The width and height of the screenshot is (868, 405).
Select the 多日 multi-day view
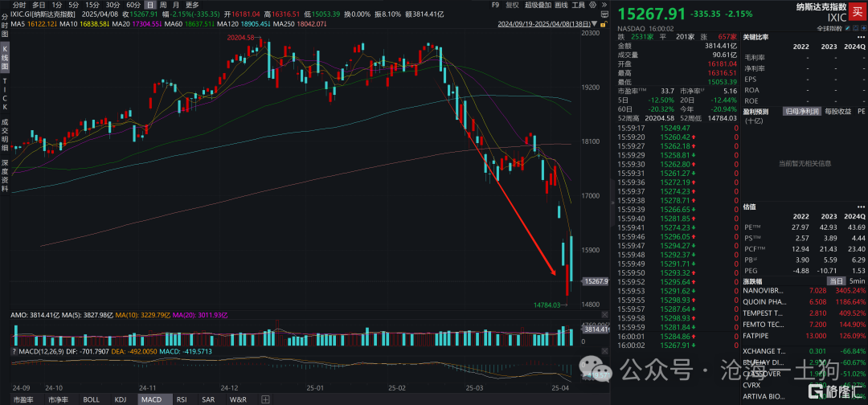(39, 5)
